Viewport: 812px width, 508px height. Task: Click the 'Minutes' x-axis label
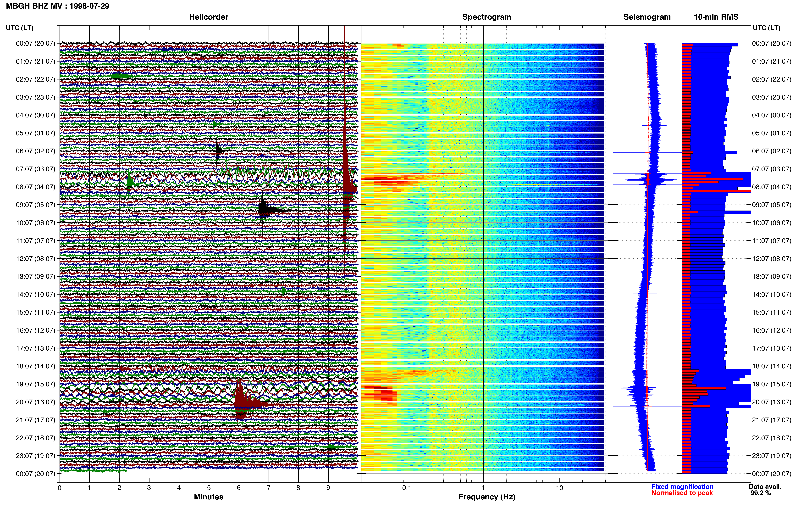pos(209,497)
